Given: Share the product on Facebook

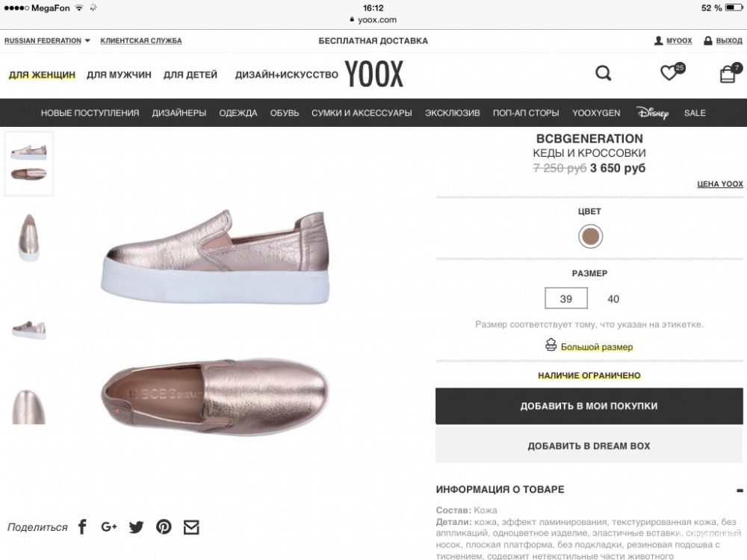Looking at the screenshot, I should [82, 526].
